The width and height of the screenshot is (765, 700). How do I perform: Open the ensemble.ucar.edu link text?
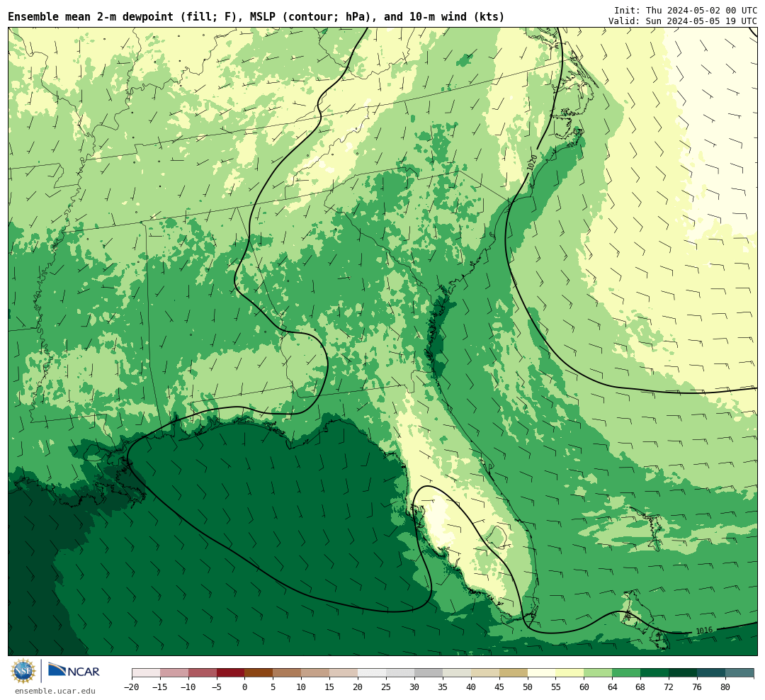tap(55, 691)
